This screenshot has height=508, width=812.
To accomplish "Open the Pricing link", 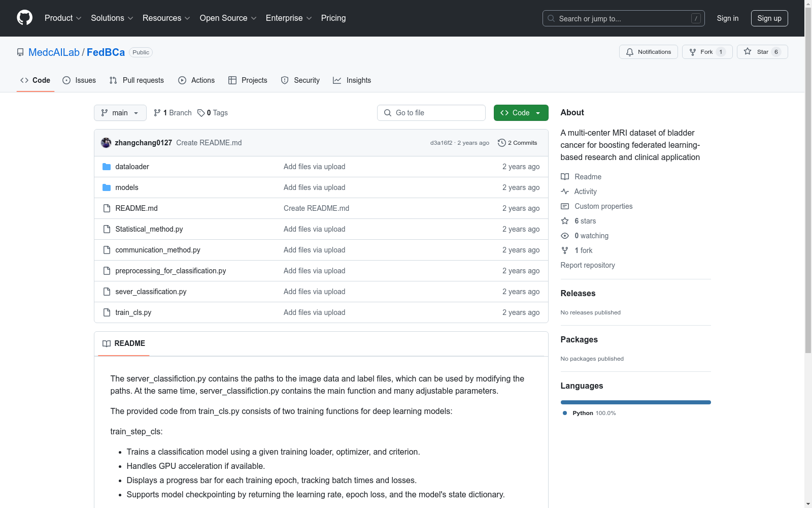I will point(333,18).
